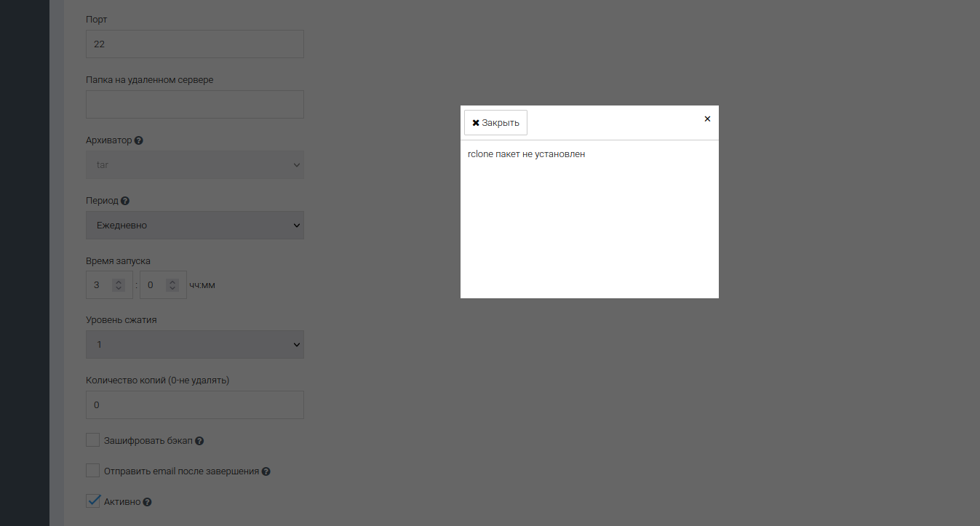Click the help icon next to Период
This screenshot has width=980, height=526.
125,201
